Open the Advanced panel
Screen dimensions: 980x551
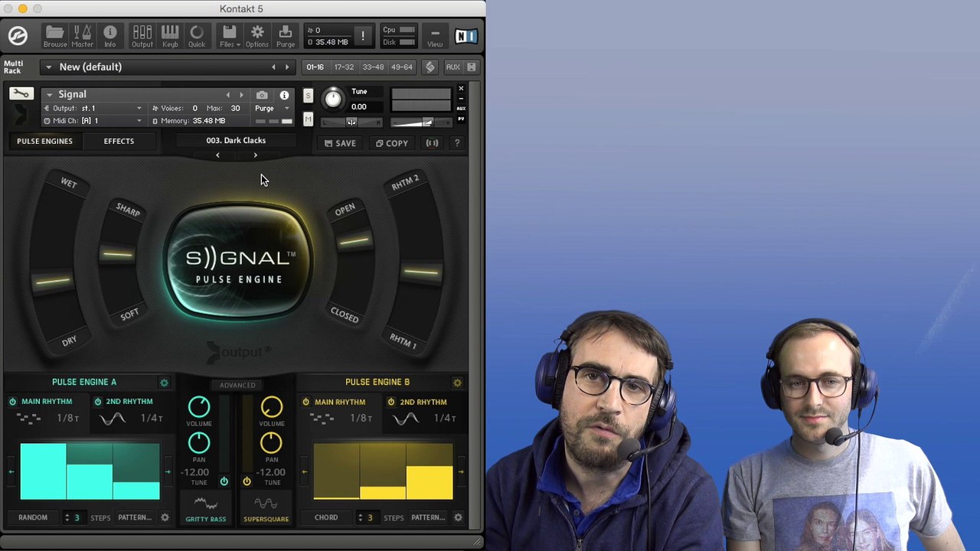pyautogui.click(x=237, y=385)
